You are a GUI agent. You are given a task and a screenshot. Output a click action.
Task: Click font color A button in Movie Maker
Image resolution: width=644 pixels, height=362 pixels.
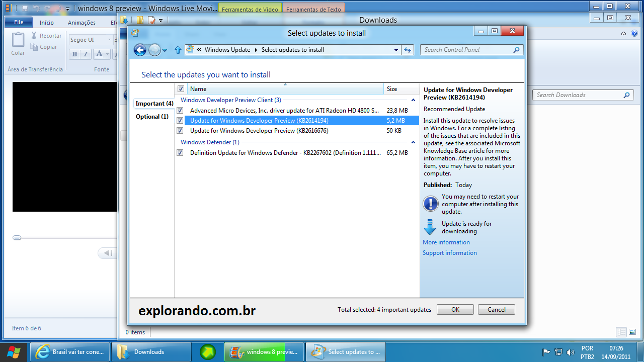click(x=100, y=54)
